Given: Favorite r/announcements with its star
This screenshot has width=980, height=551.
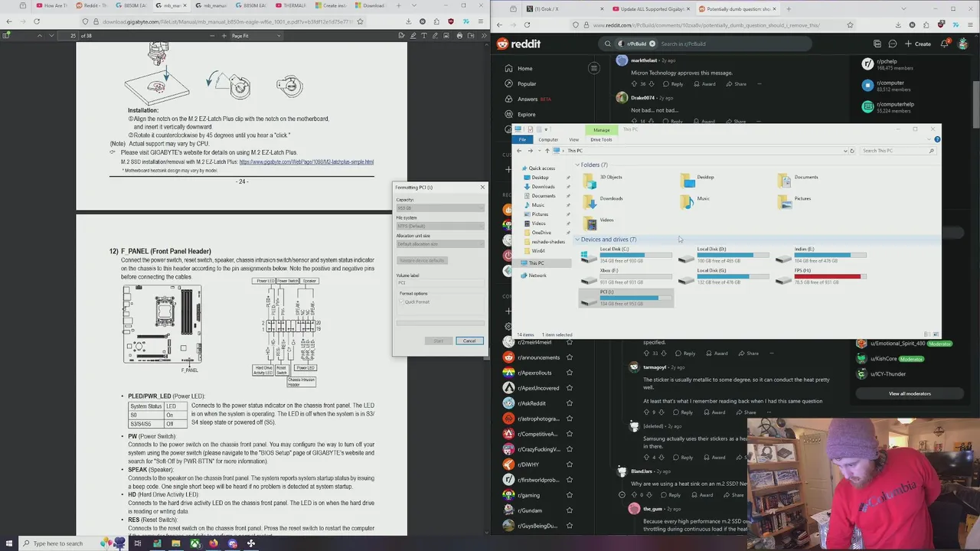Looking at the screenshot, I should [x=569, y=357].
